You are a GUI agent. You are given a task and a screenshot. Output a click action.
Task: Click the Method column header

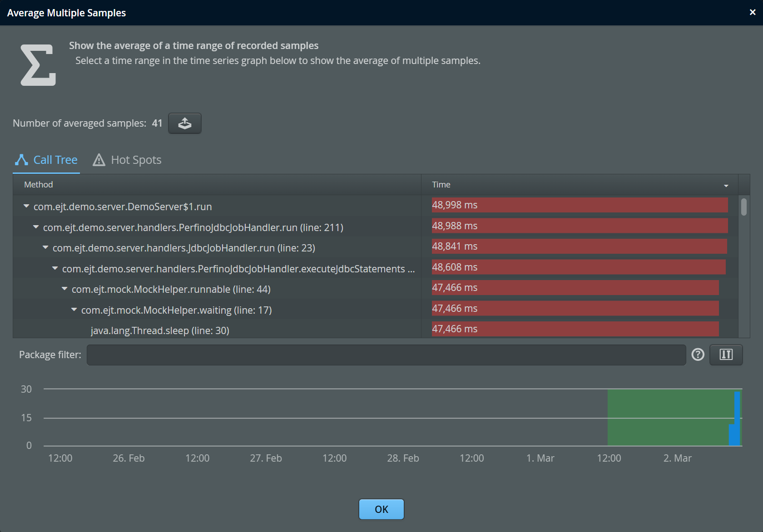pos(39,185)
